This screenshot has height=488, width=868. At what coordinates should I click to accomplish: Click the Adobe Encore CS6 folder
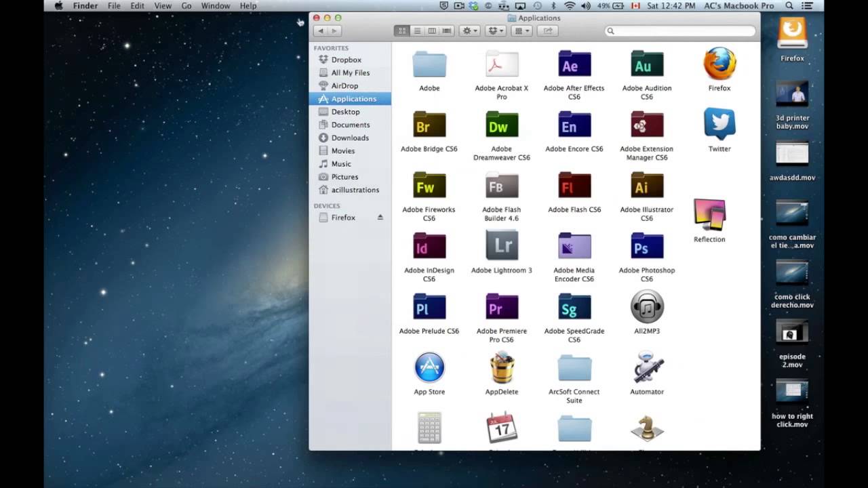(x=574, y=125)
